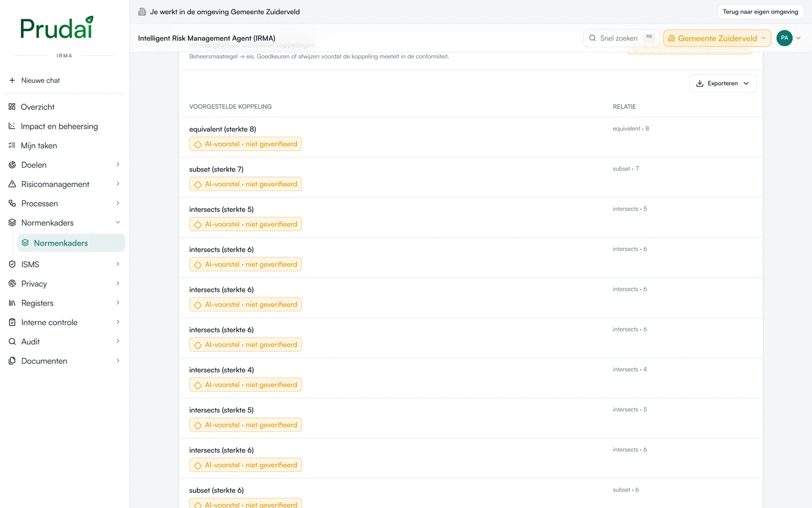
Task: Expand the Documenten submenu chevron
Action: pos(118,361)
